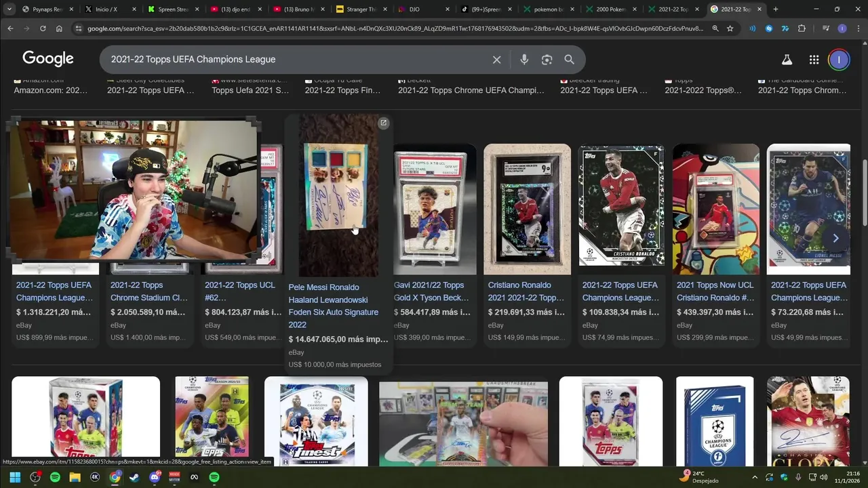Open the 2021-22 Topps Chrome UEFA Champi... result
Viewport: 868px width, 488px height.
pos(471,90)
